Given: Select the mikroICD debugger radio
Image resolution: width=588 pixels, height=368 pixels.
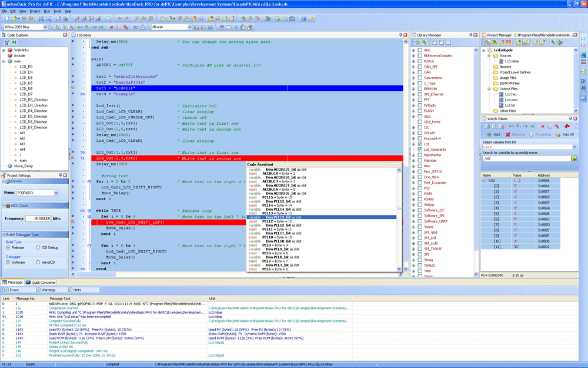Looking at the screenshot, I should (38, 262).
